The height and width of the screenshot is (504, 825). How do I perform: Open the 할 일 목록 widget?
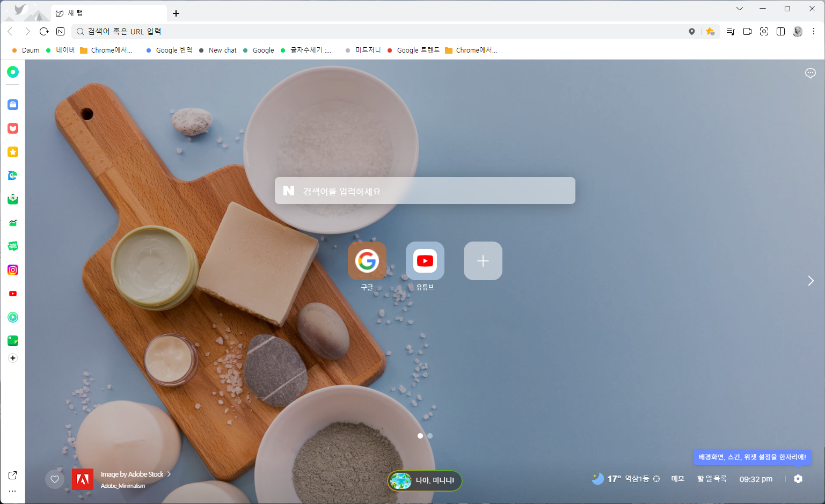pos(712,479)
